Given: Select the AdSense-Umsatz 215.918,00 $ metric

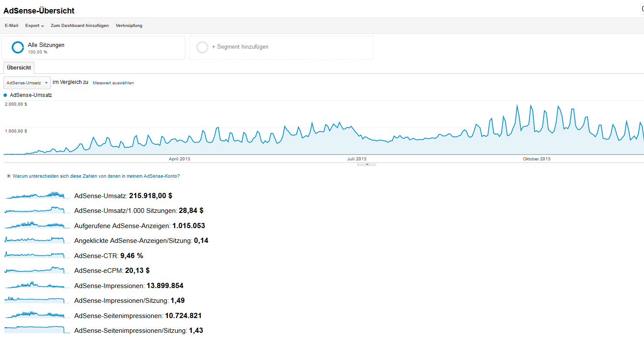Looking at the screenshot, I should click(123, 196).
